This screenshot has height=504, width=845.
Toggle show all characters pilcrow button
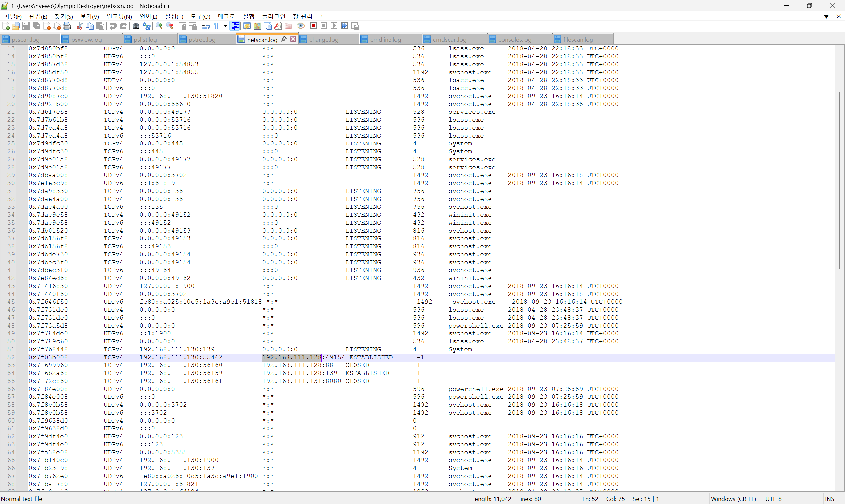[216, 26]
